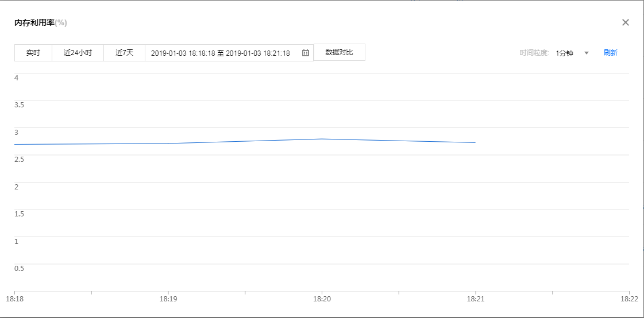Screen dimensions: 644x318
Task: Click the line's start point above 18:18
Action: [x=15, y=145]
